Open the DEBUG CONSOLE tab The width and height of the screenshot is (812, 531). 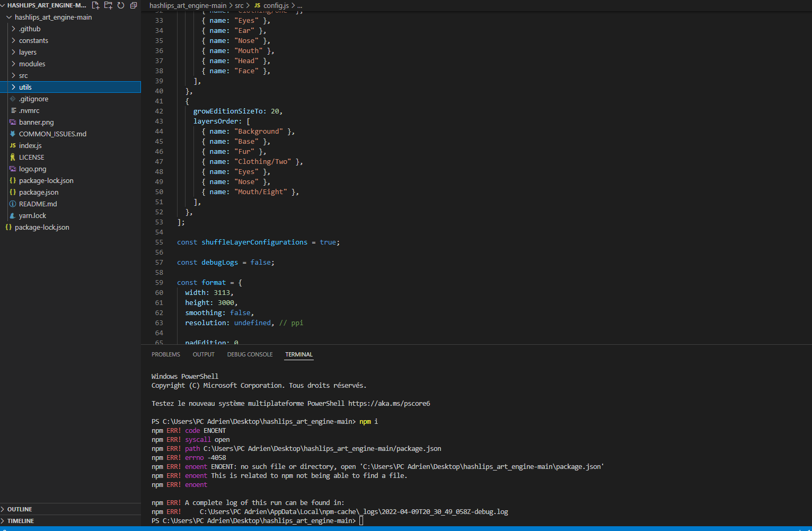click(x=250, y=354)
